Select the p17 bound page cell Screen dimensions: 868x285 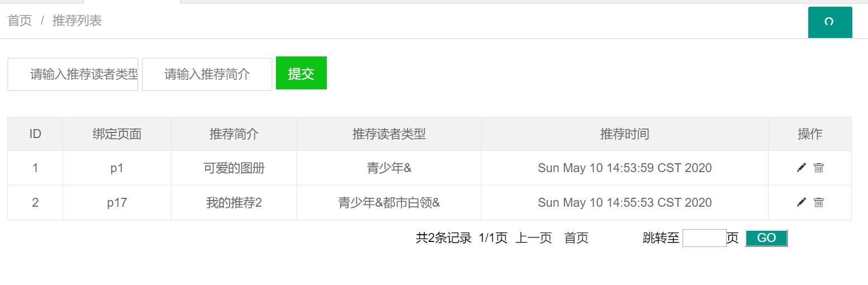117,202
